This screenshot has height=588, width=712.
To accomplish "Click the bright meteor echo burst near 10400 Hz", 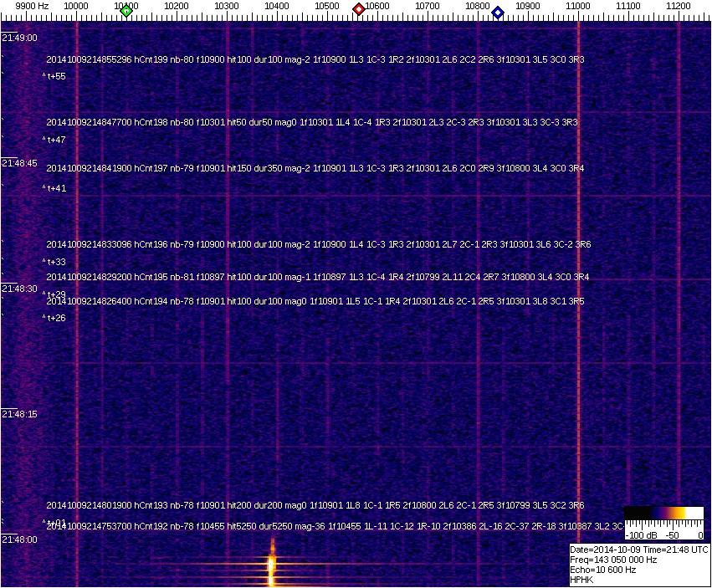I will [272, 567].
